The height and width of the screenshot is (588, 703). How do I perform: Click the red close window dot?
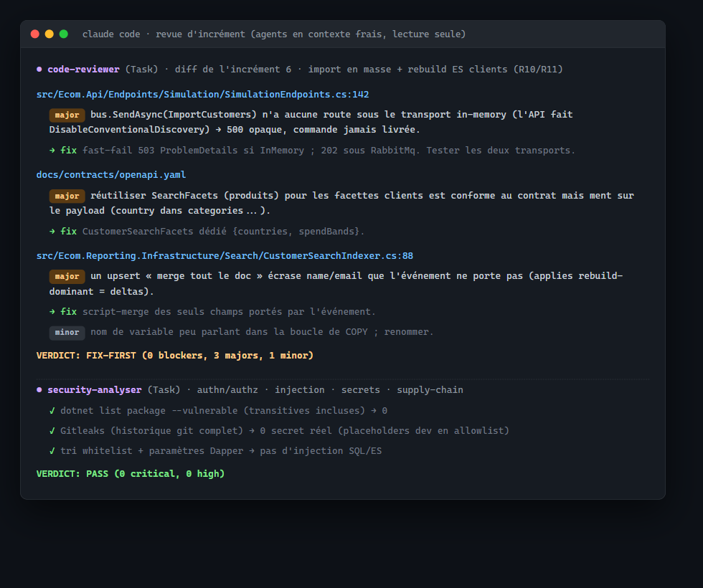35,34
